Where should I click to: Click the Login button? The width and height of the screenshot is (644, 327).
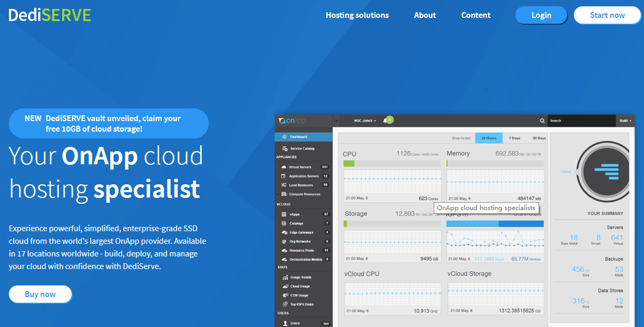541,15
